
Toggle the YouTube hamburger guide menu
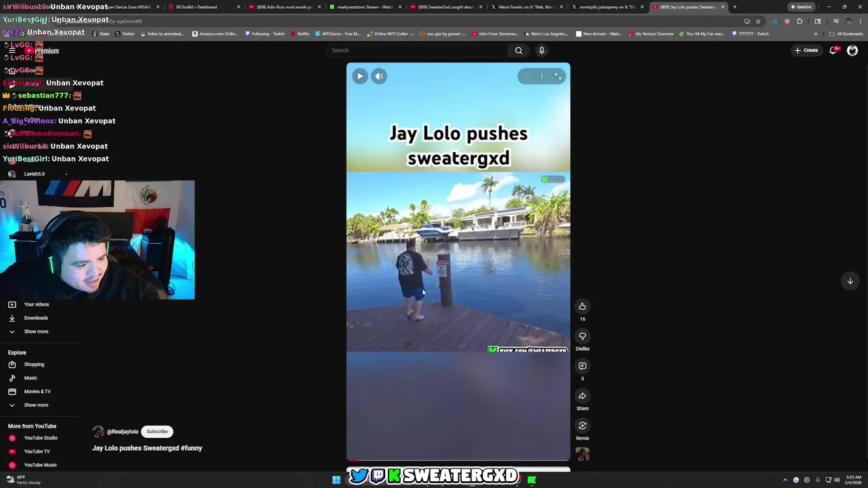click(x=12, y=51)
